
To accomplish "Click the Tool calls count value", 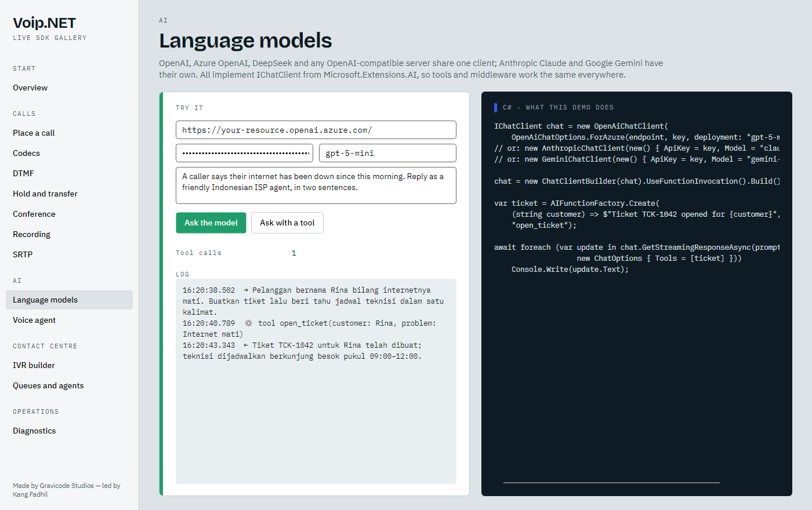I will click(x=294, y=253).
